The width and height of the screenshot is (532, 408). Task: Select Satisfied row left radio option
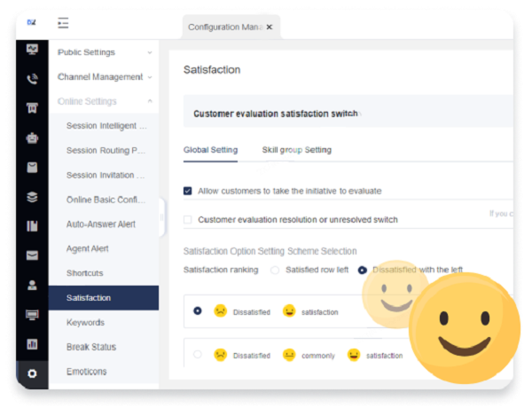(x=275, y=270)
